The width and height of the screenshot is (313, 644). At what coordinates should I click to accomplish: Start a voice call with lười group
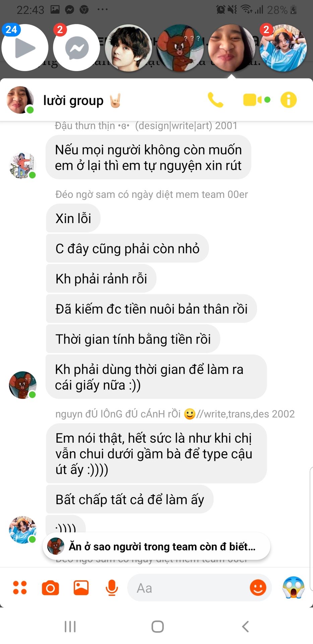pyautogui.click(x=215, y=100)
